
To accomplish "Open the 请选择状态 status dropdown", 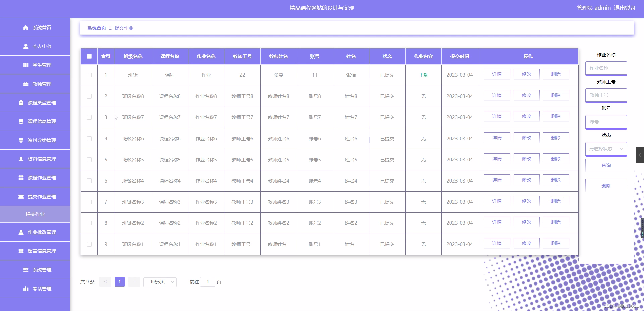I will click(x=606, y=149).
